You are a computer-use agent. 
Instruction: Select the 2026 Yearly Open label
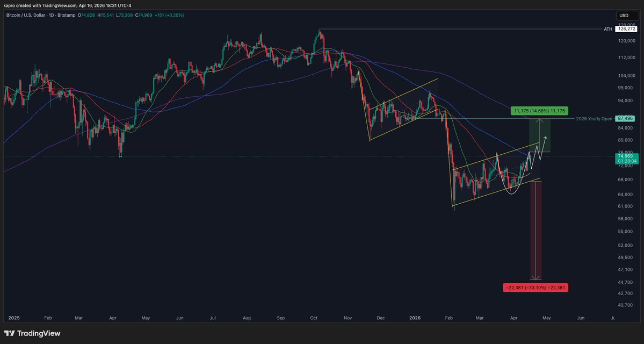pos(594,118)
